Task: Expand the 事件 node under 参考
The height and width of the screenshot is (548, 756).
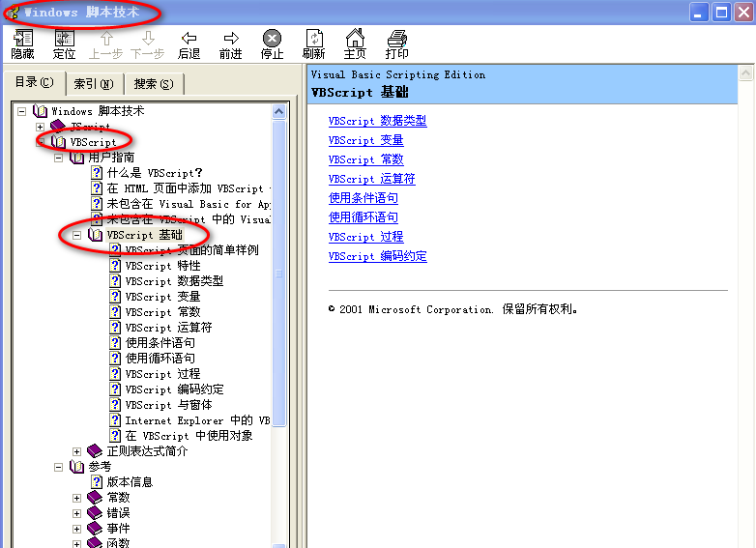Action: click(x=76, y=529)
